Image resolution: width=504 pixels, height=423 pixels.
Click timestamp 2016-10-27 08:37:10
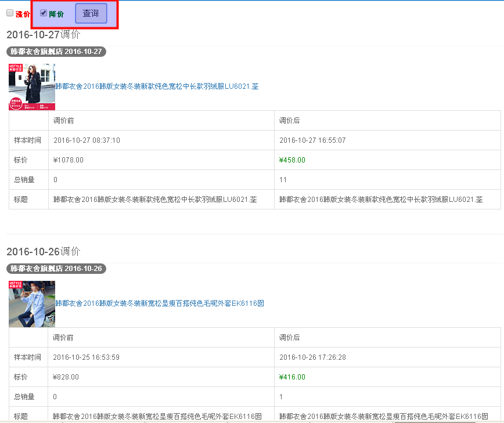(x=87, y=140)
